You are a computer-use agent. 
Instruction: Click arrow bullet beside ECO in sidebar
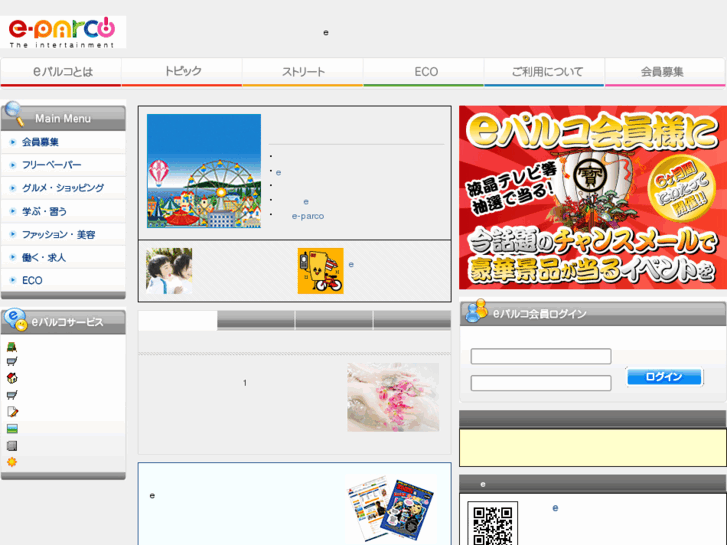pyautogui.click(x=13, y=280)
